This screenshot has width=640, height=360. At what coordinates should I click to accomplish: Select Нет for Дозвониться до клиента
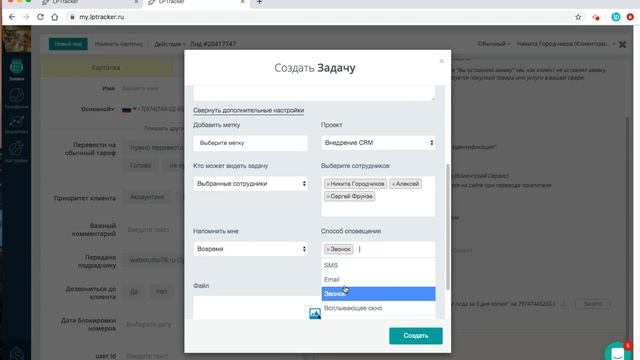pyautogui.click(x=162, y=291)
